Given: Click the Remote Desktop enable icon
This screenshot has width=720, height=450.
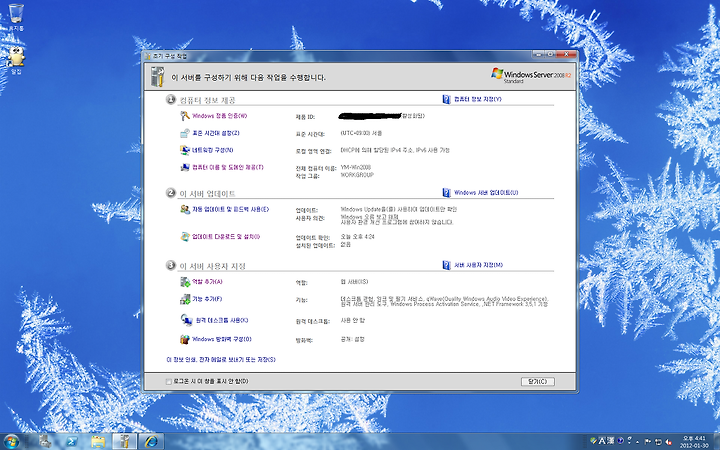Looking at the screenshot, I should [186, 320].
